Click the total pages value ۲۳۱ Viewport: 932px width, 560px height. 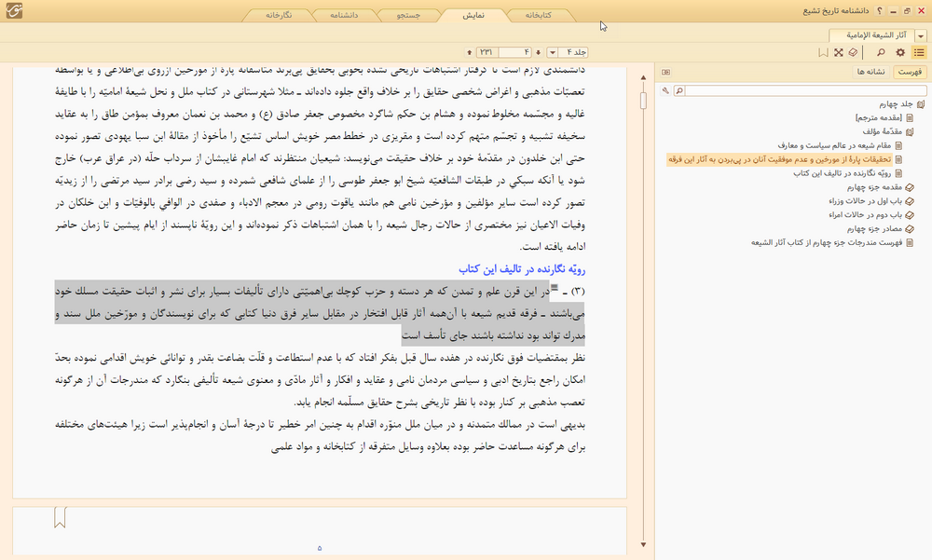(x=487, y=52)
